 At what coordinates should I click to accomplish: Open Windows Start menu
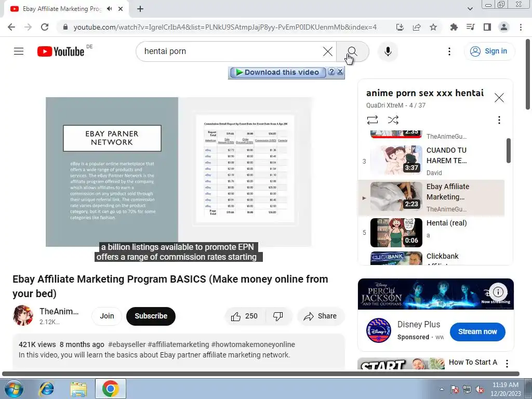[14, 389]
